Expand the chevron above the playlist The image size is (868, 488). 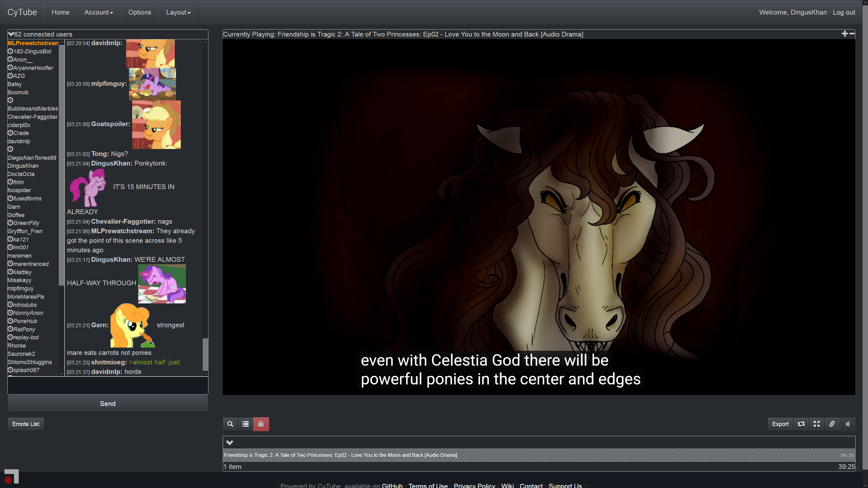tap(229, 443)
